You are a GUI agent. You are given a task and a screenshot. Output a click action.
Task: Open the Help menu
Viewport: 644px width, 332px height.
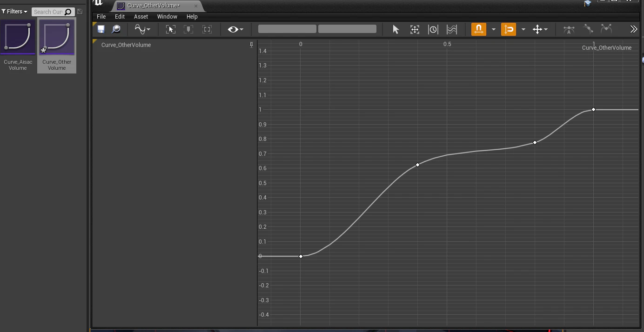(x=192, y=16)
